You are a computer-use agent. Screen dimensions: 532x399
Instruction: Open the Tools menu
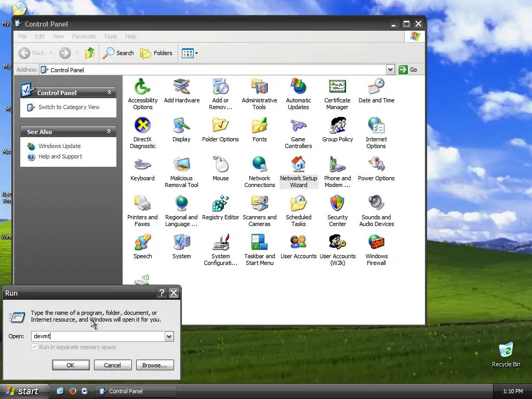110,36
